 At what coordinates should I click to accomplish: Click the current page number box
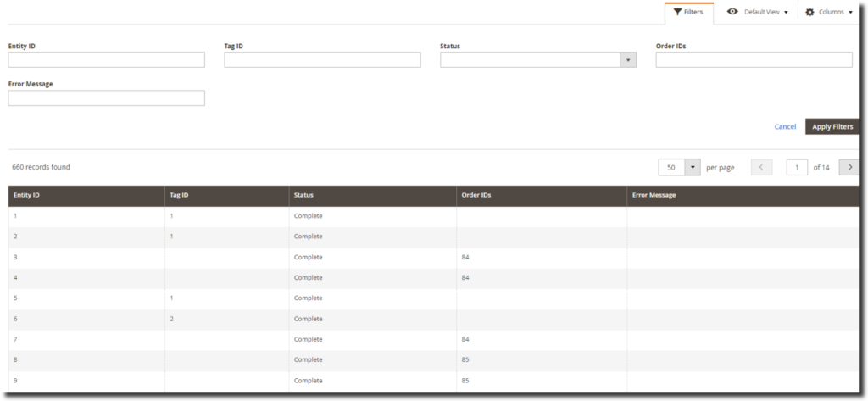tap(797, 167)
